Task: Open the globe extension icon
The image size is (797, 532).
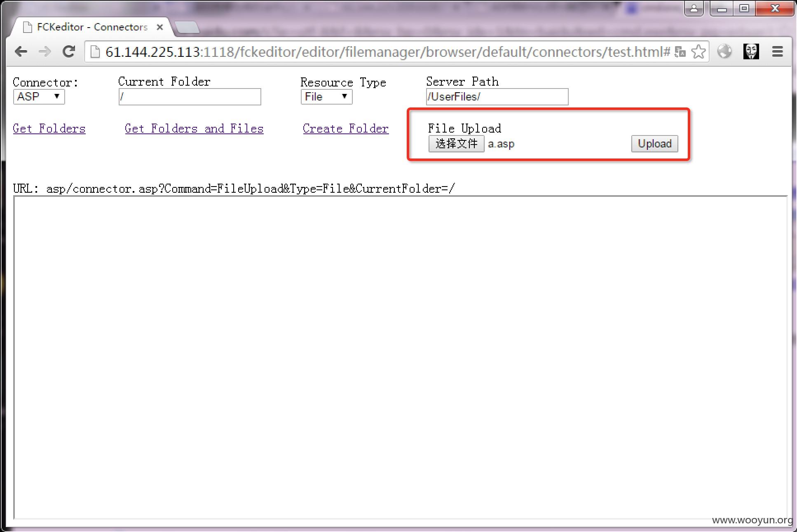Action: 724,51
